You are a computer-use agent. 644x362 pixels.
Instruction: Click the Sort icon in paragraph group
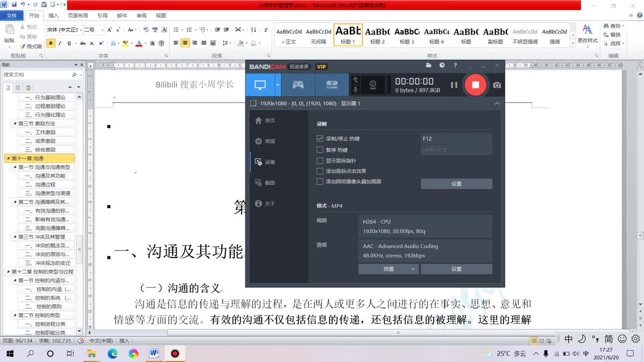pyautogui.click(x=253, y=30)
